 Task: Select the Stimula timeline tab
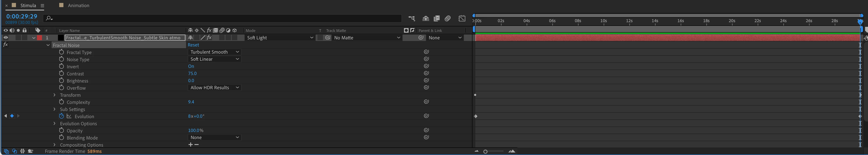point(28,5)
